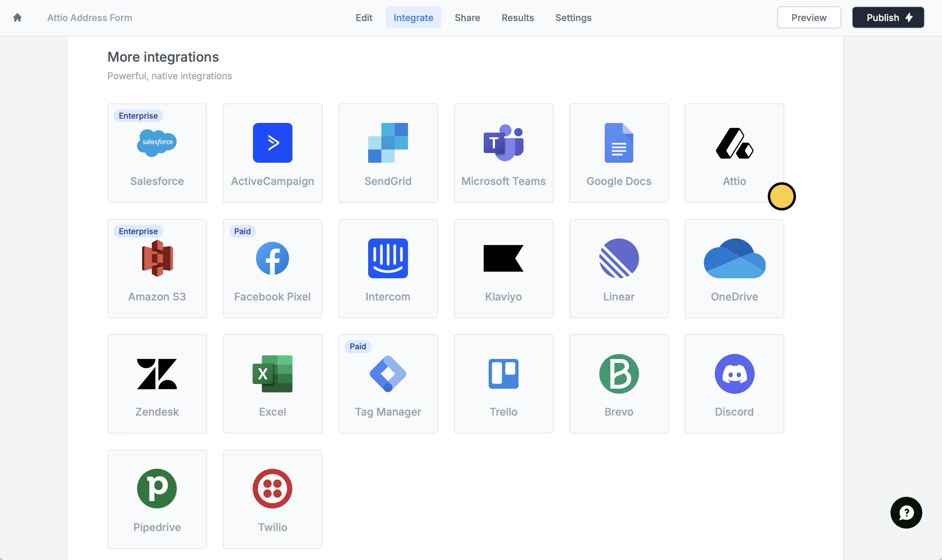The height and width of the screenshot is (560, 942).
Task: Select the ActiveCampaign integration icon
Action: (272, 143)
